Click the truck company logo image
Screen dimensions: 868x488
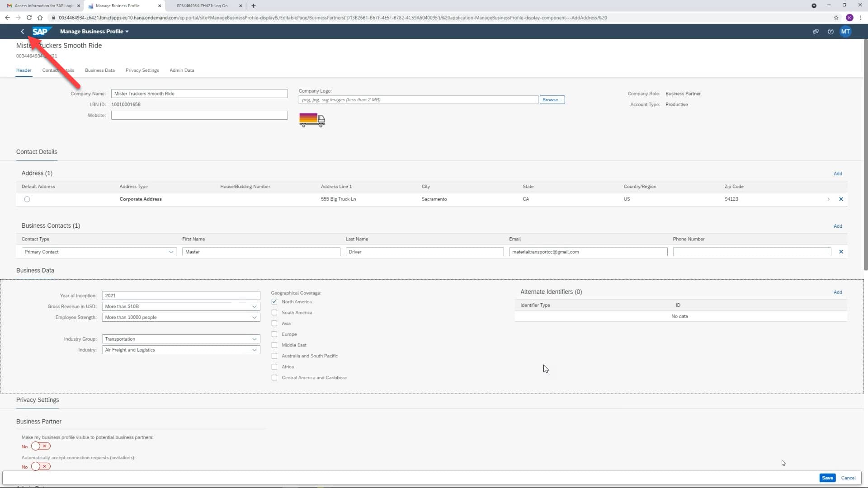point(312,120)
